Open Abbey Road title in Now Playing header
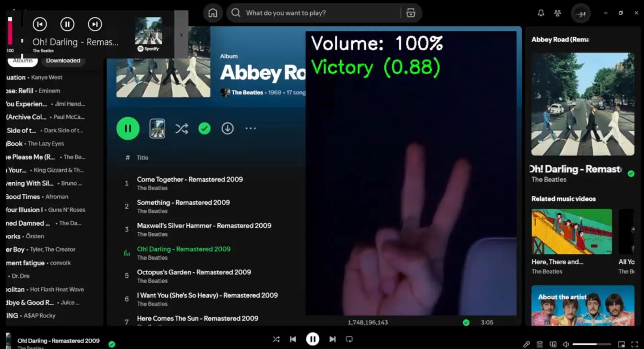 [x=560, y=40]
